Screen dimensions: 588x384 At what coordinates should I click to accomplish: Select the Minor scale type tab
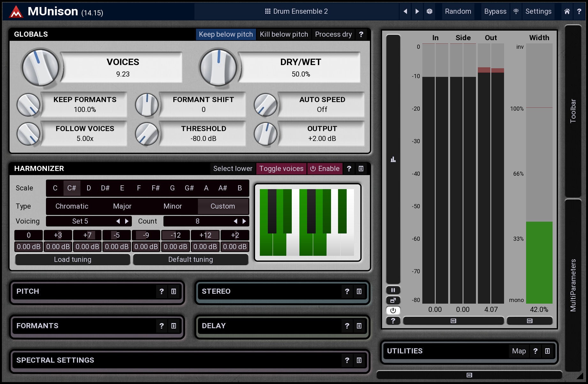point(172,206)
